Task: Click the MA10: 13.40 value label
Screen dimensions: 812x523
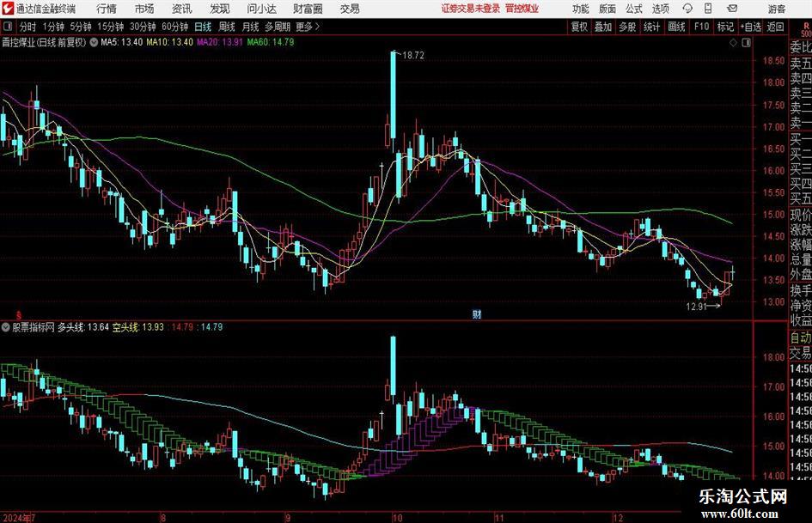Action: tap(170, 42)
